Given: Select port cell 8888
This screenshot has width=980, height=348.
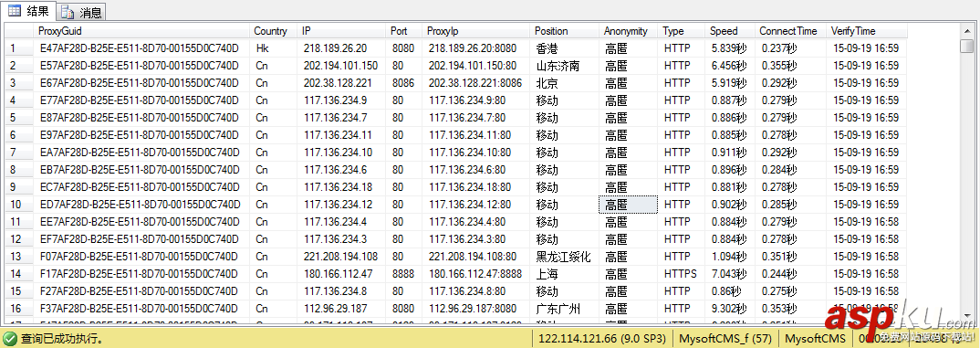Looking at the screenshot, I should pos(403,274).
